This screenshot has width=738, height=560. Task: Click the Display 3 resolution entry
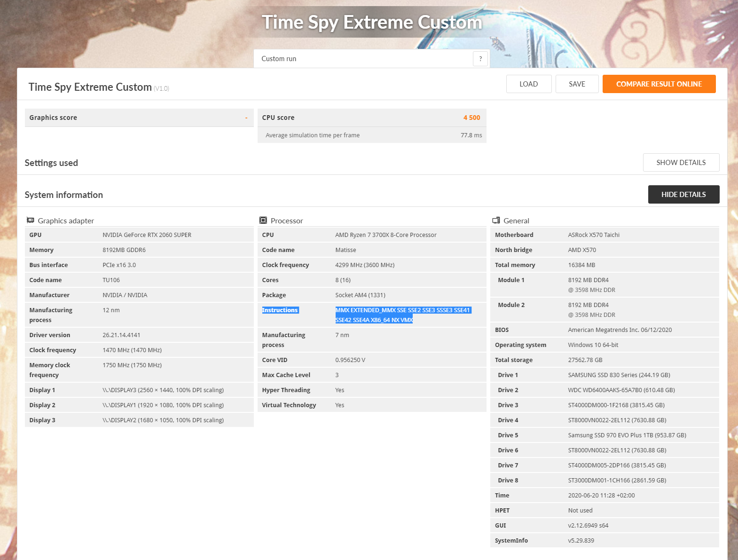[x=163, y=420]
